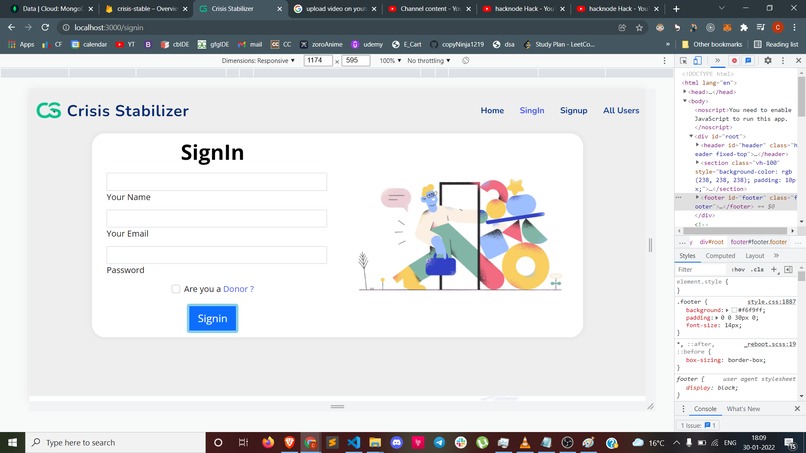Viewport: 806px width, 453px height.
Task: Toggle the computed styles sidebar icon
Action: [789, 269]
